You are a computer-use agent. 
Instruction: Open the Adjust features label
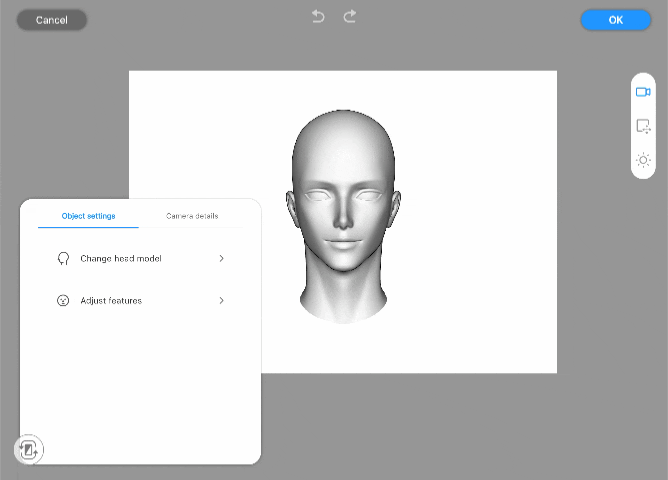click(x=111, y=301)
